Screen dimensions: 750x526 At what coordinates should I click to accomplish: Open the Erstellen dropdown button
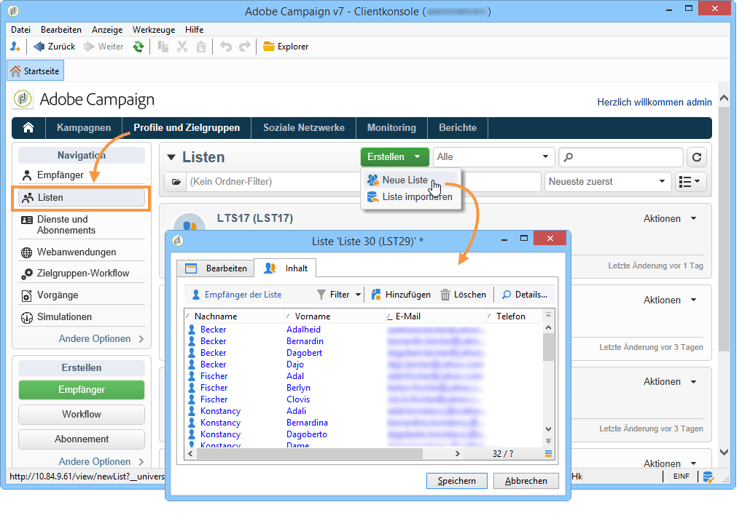394,157
